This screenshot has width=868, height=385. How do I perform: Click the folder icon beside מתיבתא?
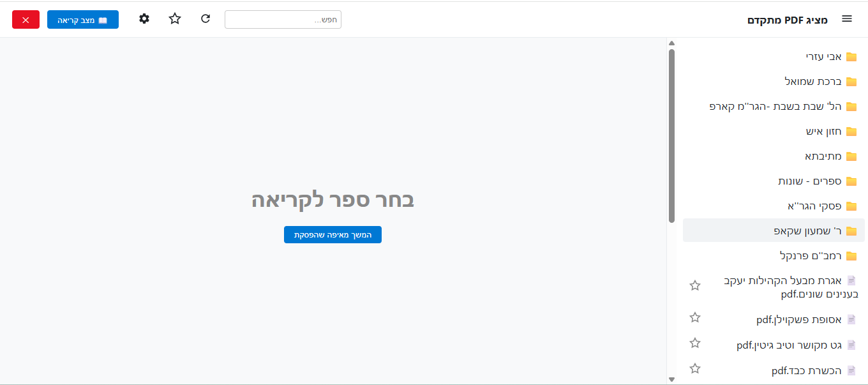[851, 156]
